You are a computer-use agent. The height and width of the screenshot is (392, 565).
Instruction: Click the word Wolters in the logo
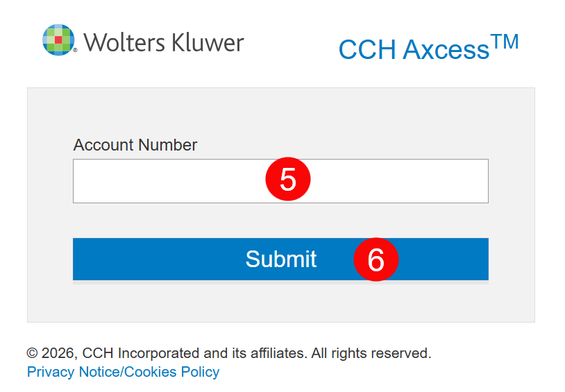(x=122, y=42)
